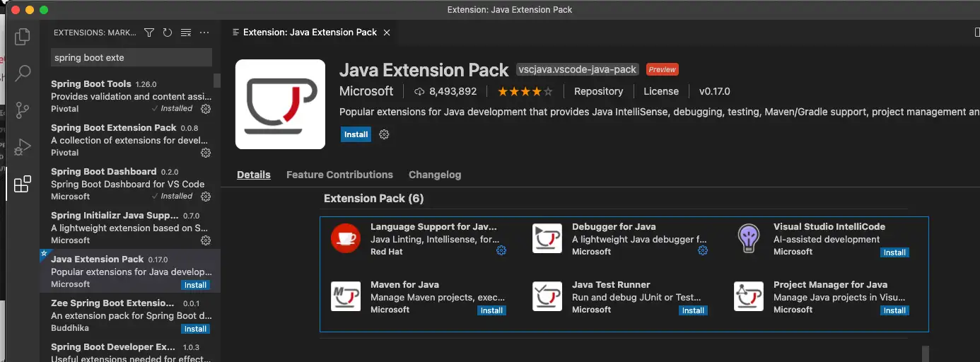Install Maven for Java
This screenshot has height=362, width=980.
pyautogui.click(x=492, y=310)
